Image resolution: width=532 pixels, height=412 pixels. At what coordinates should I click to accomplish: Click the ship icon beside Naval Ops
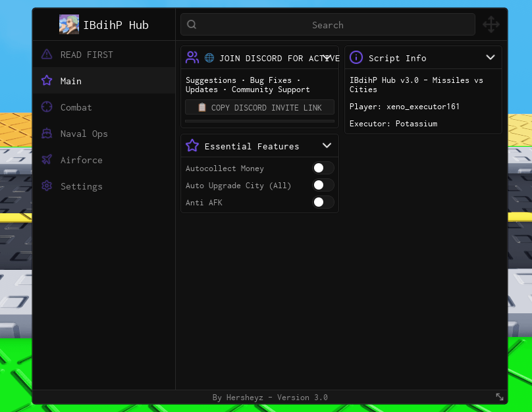(47, 133)
